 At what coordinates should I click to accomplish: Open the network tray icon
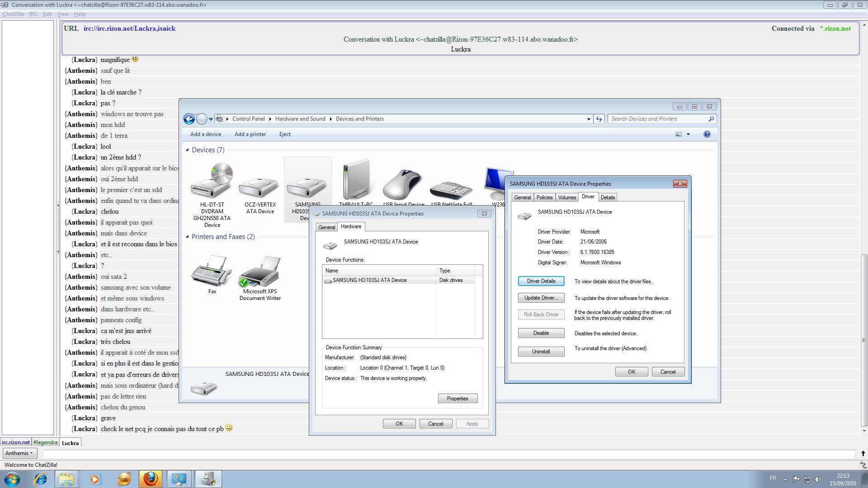pos(807,479)
